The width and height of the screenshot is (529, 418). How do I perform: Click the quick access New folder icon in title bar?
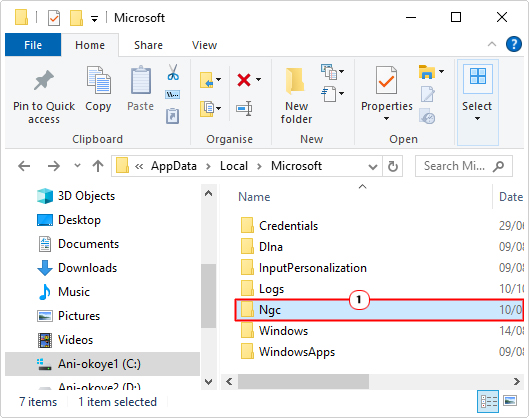[76, 18]
